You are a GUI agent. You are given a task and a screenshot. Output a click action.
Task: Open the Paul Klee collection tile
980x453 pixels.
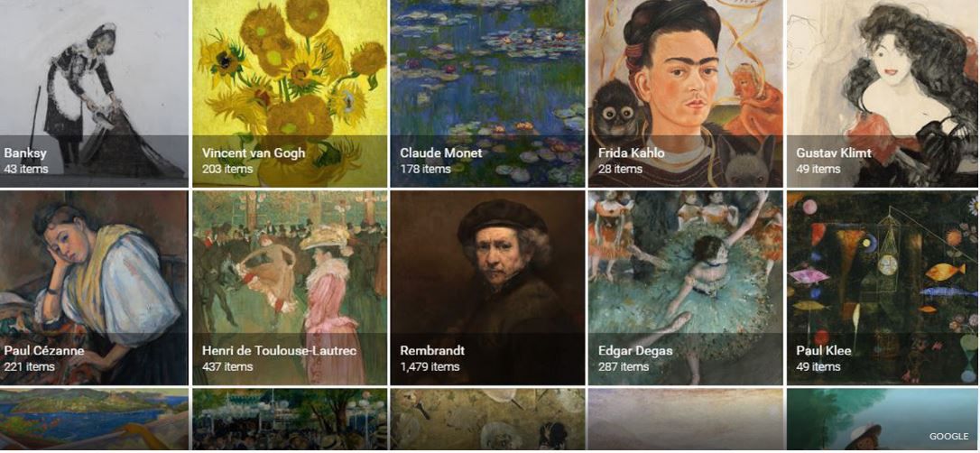click(883, 288)
